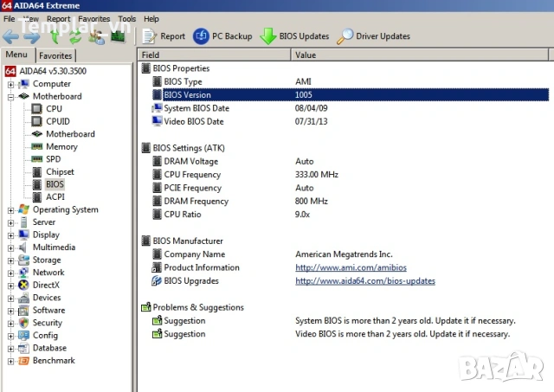Select the System BIOS Date row
Screen dimensions: 554x392
(x=351, y=108)
